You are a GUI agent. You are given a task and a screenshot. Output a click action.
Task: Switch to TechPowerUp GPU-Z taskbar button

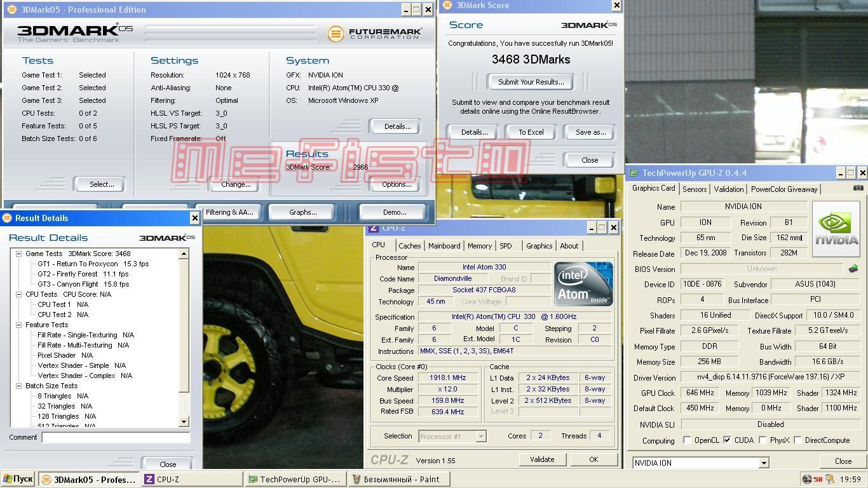click(295, 479)
